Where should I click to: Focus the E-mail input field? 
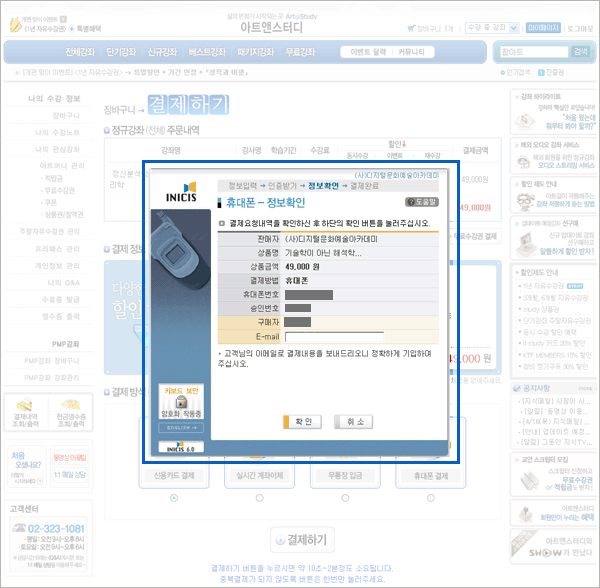[334, 337]
